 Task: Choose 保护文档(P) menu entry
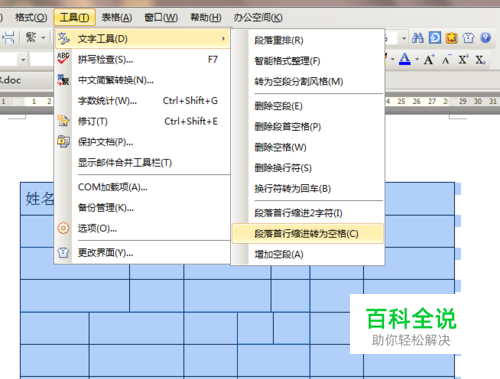[x=143, y=142]
